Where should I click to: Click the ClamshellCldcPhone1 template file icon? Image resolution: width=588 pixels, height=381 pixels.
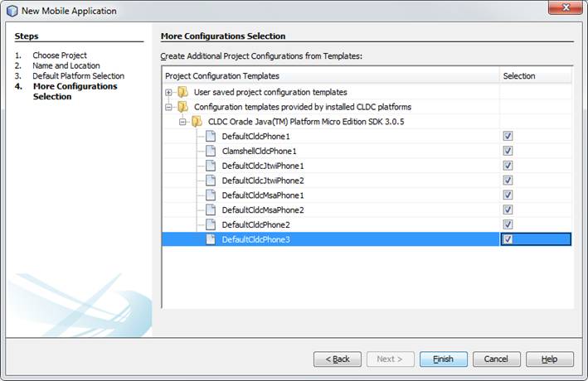coord(211,151)
